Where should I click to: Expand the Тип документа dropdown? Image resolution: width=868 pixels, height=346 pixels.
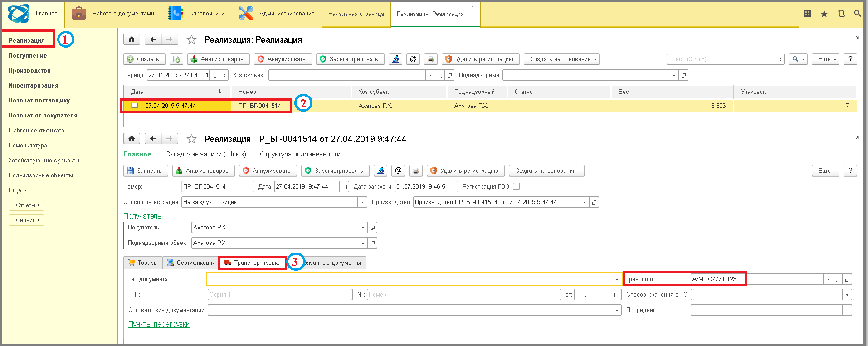(x=616, y=279)
